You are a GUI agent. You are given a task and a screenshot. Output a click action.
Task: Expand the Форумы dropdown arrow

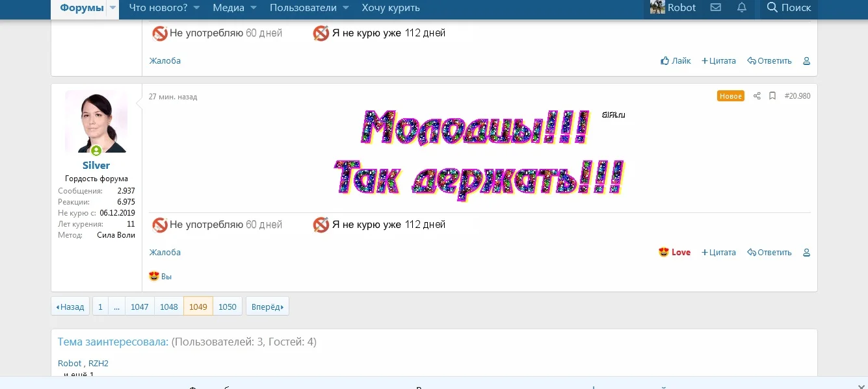112,8
